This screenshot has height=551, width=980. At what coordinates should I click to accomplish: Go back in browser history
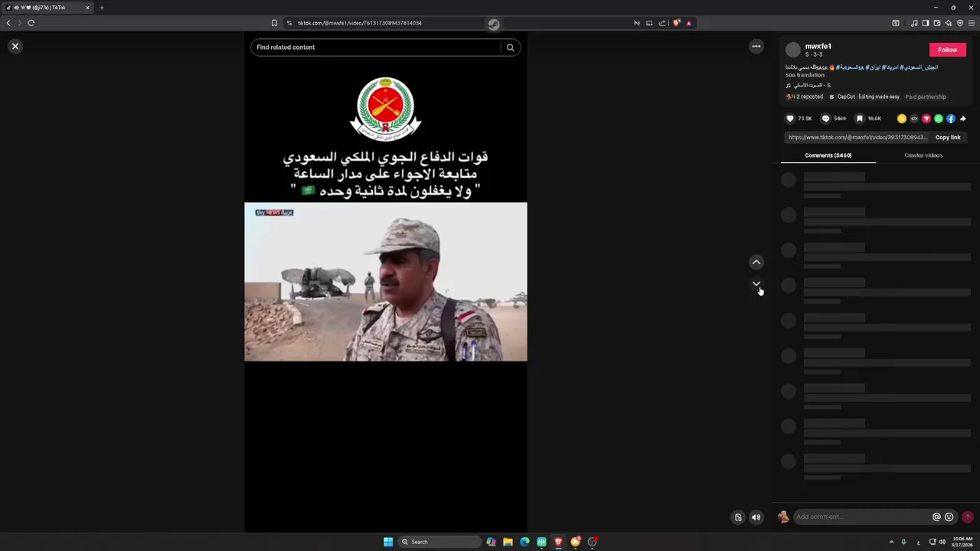(8, 23)
